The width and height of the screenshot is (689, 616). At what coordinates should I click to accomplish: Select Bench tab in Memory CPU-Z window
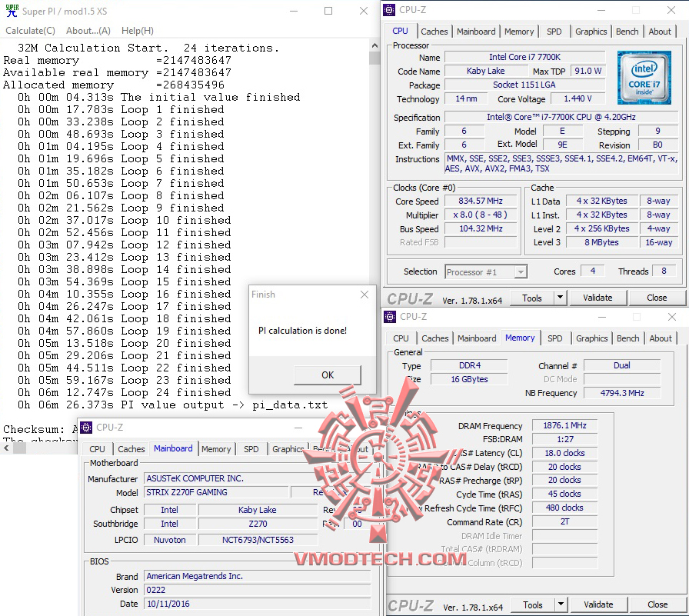[x=628, y=338]
